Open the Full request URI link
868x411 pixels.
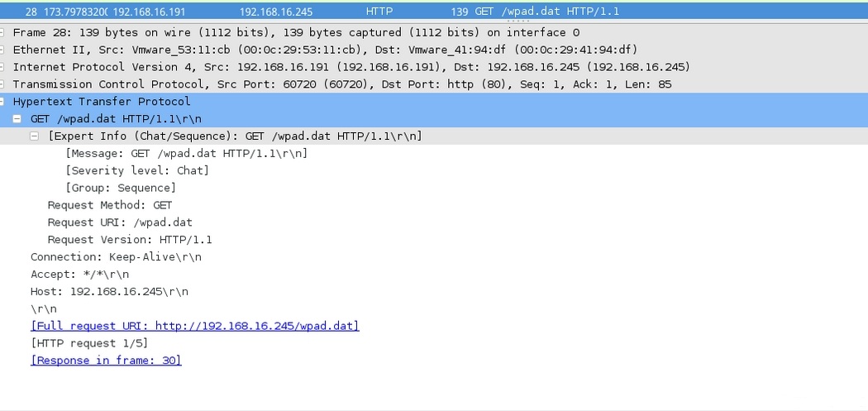pos(194,326)
